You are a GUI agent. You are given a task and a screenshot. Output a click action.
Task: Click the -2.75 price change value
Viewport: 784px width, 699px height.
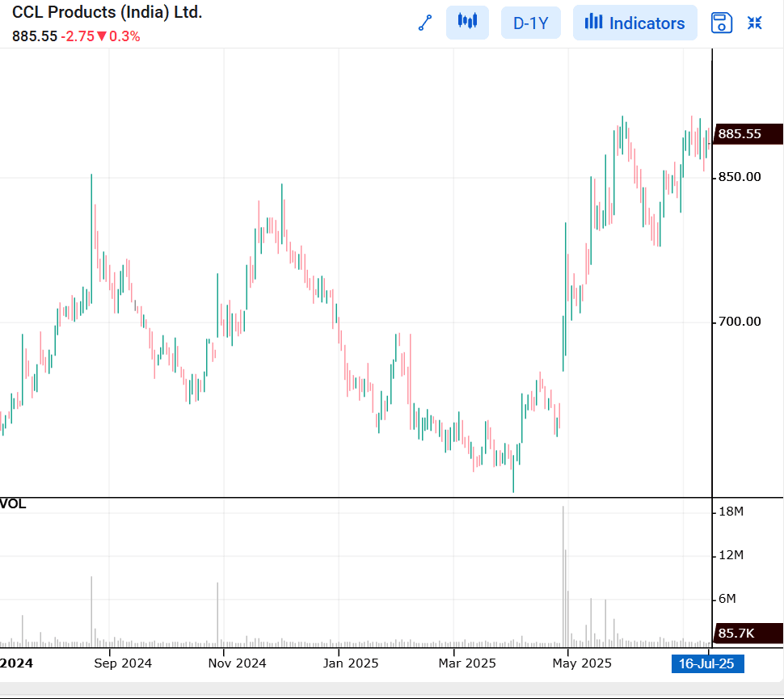tap(78, 36)
